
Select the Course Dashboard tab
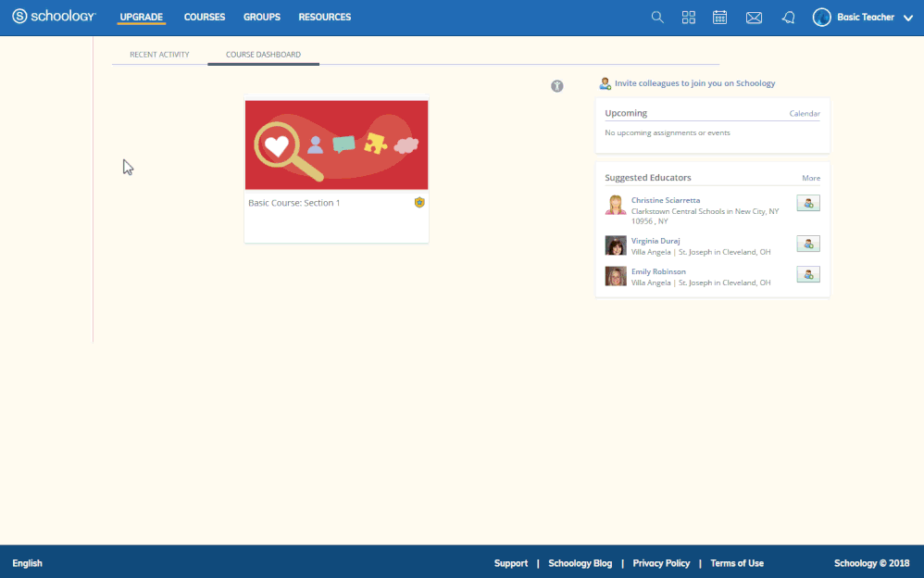[x=264, y=55]
